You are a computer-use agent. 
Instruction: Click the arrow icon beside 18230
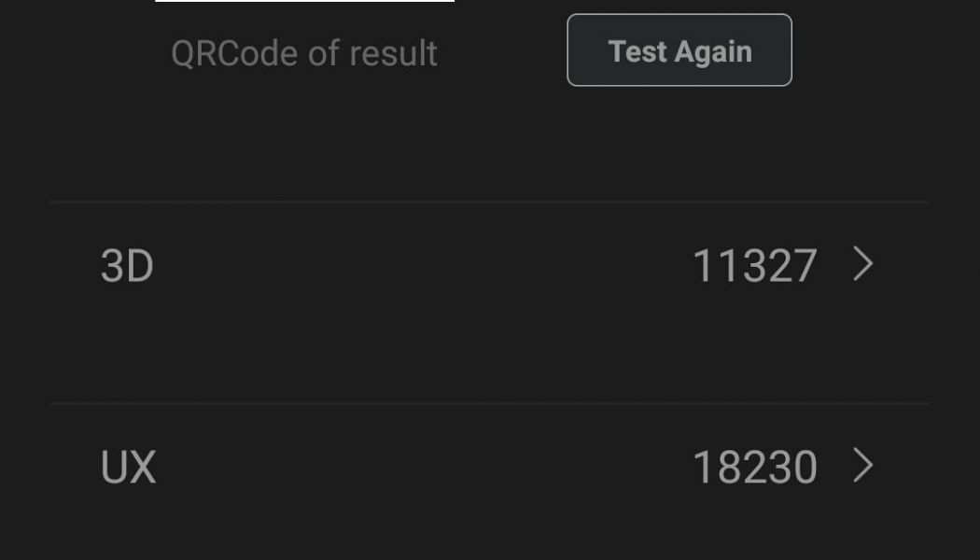(x=863, y=466)
